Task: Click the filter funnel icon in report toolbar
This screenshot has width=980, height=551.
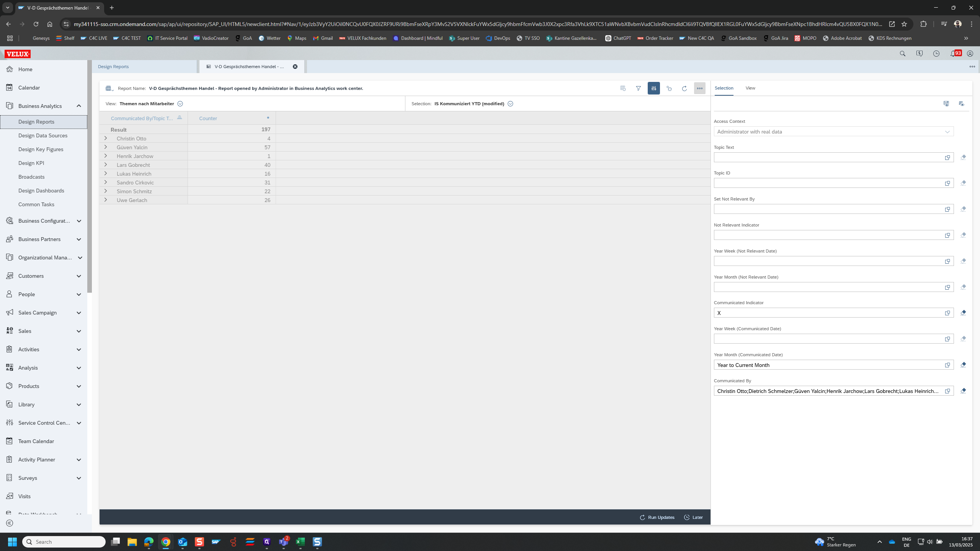Action: point(638,88)
